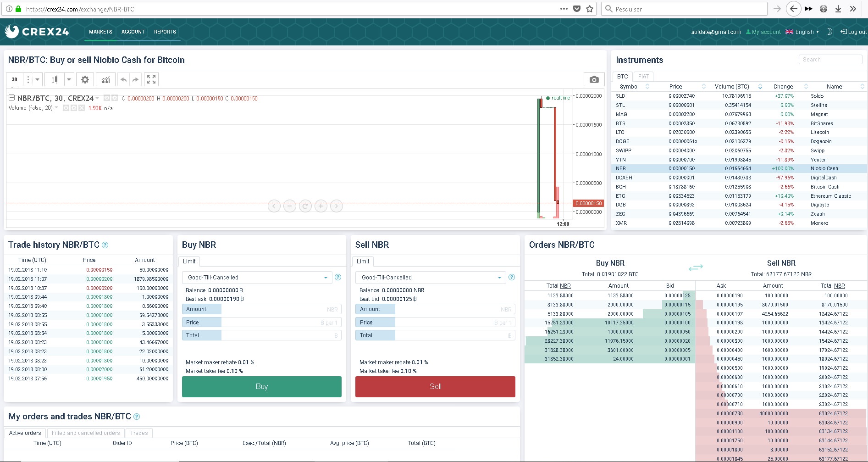Enter chart fullscreen mode
The image size is (868, 462).
coord(151,79)
